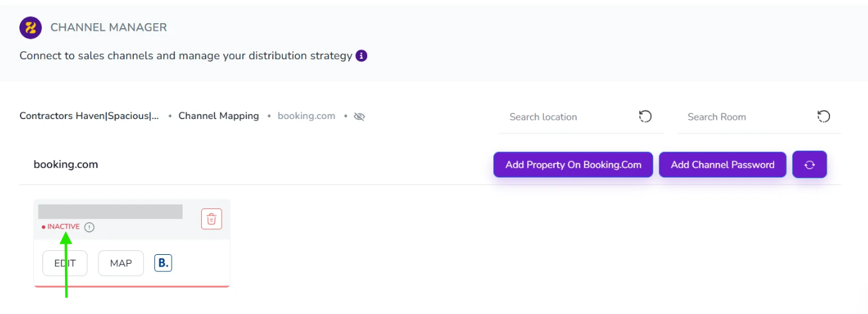Select booking.com in the breadcrumb trail
Screen dimensions: 868x314
pos(306,116)
